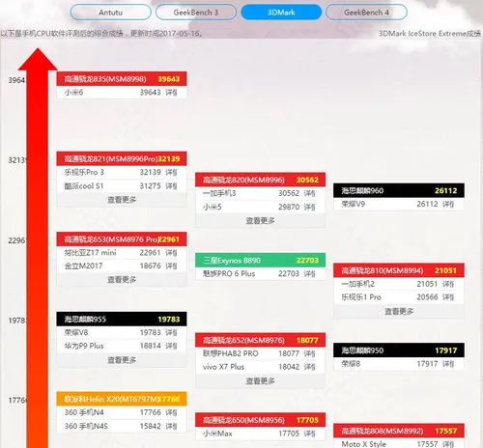Open 详情 link for 一加手机3
Image resolution: width=483 pixels, height=448 pixels.
310,193
